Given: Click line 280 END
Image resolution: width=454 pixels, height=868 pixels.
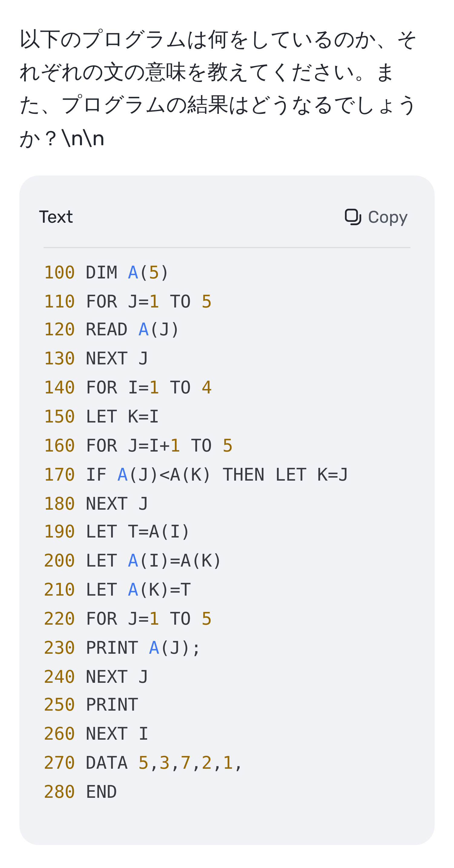Looking at the screenshot, I should point(80,792).
